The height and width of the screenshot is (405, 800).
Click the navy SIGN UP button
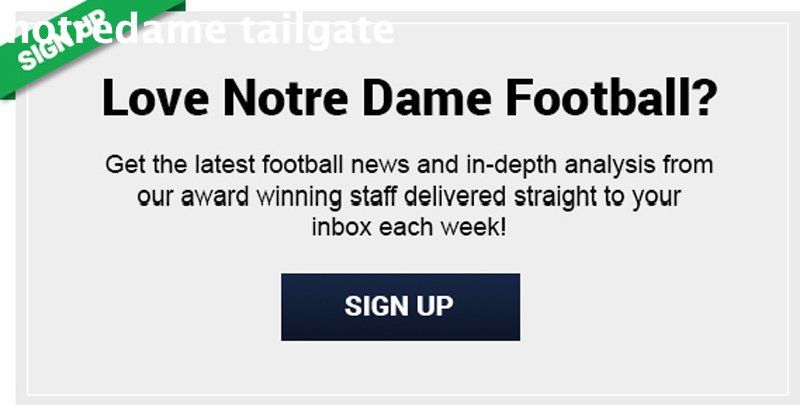point(400,306)
